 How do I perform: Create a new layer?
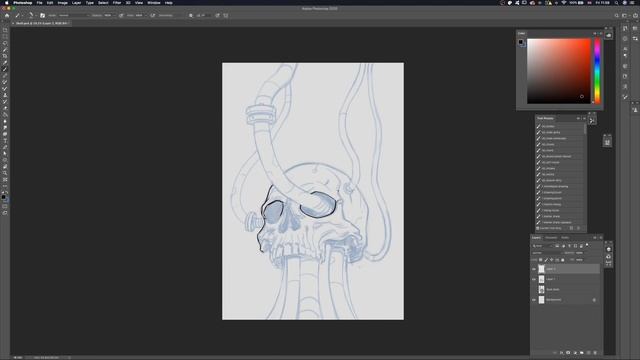click(x=589, y=353)
